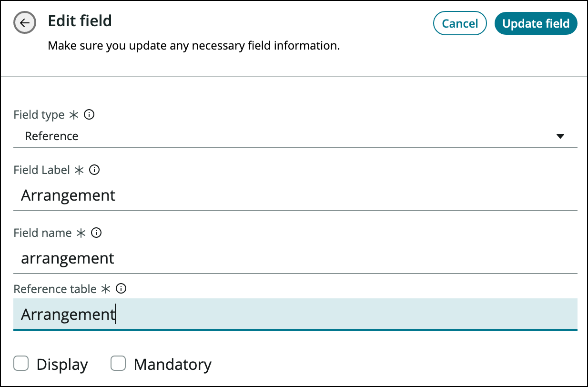Show info for the Reference table field
The image size is (588, 387).
coord(122,289)
